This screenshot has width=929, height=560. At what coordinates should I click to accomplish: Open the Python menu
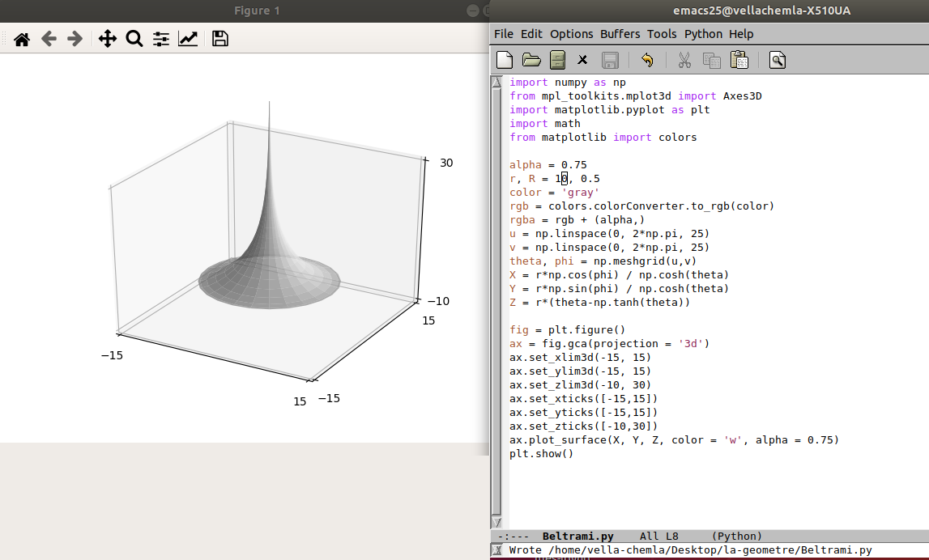coord(703,34)
